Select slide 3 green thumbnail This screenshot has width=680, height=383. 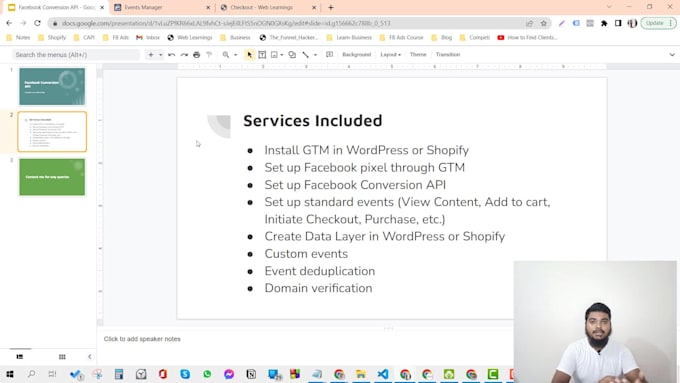[x=52, y=177]
